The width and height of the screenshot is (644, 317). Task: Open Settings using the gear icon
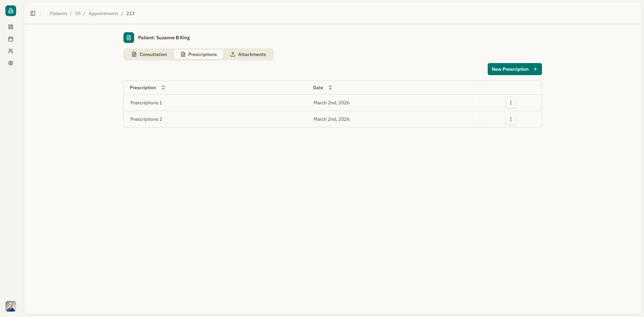(11, 63)
